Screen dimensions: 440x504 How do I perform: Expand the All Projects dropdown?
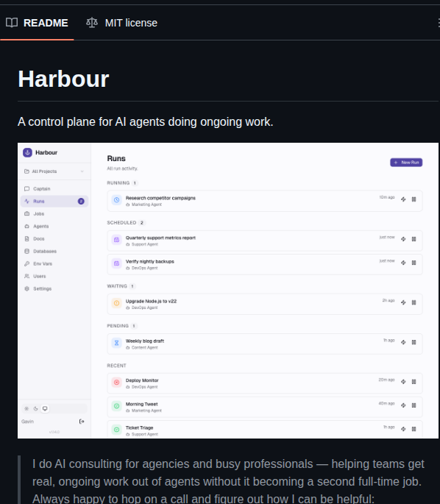(x=54, y=171)
